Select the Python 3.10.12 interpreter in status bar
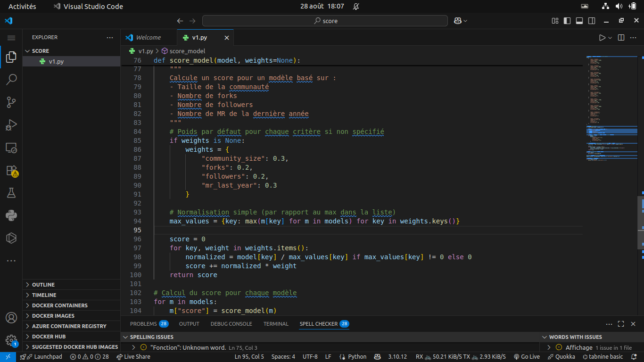644x362 pixels. tap(397, 357)
